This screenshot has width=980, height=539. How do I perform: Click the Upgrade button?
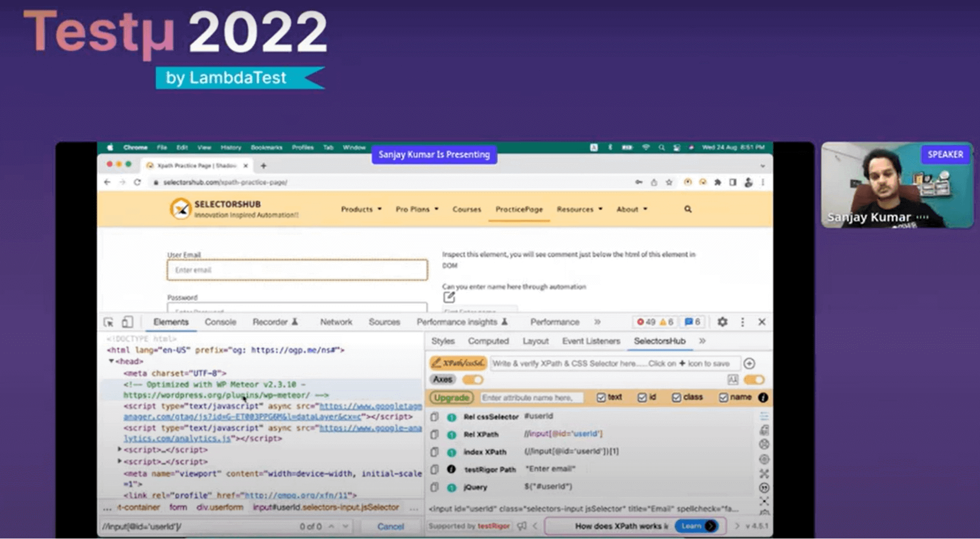pyautogui.click(x=451, y=397)
